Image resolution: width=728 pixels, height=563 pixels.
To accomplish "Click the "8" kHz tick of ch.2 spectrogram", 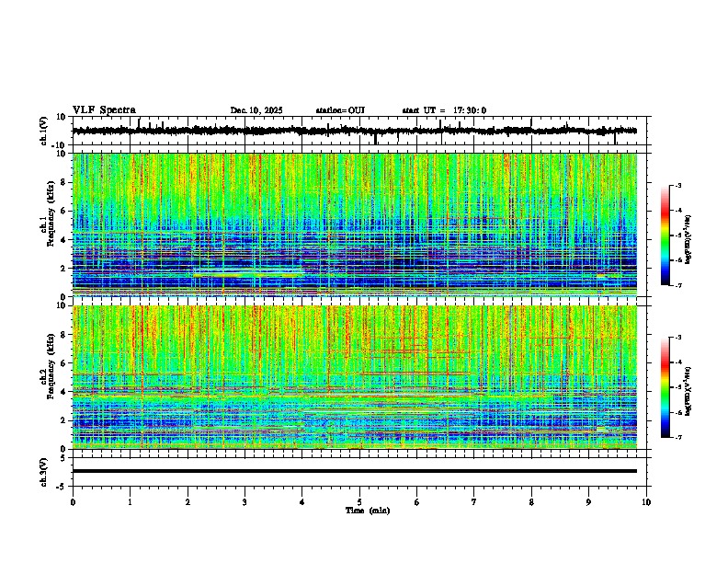I will [x=64, y=335].
